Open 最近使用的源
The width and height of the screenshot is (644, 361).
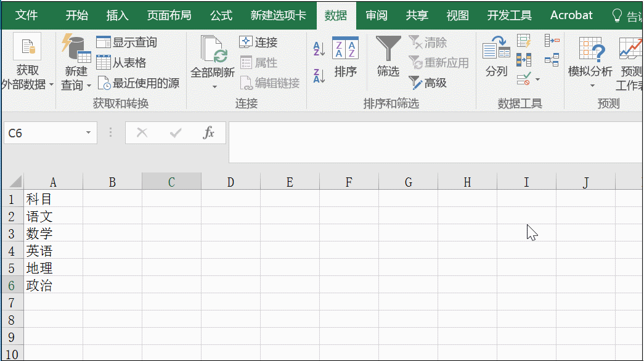coord(139,83)
